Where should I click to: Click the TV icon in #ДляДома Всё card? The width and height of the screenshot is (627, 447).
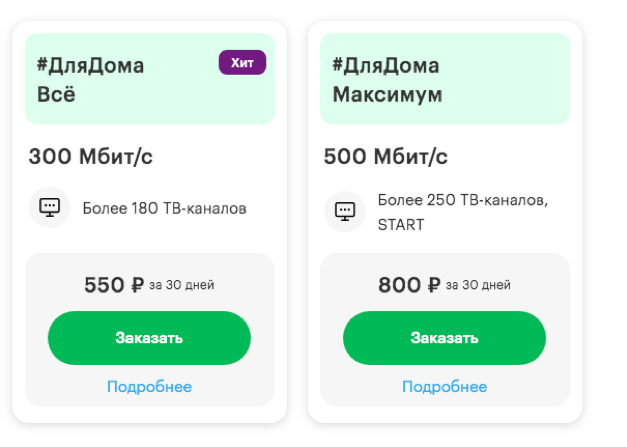(x=49, y=208)
